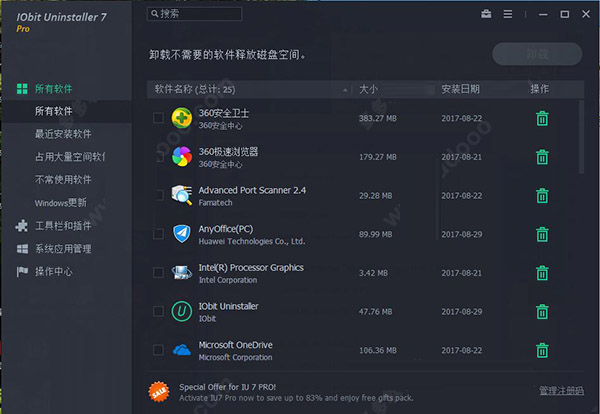Image resolution: width=600 pixels, height=414 pixels.
Task: Sort list by 大小 column header
Action: click(368, 89)
